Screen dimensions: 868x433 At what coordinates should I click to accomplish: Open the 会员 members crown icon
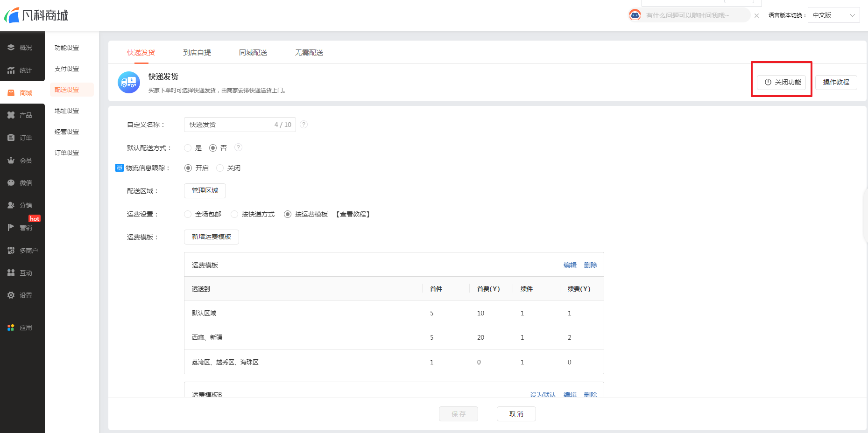tap(11, 161)
